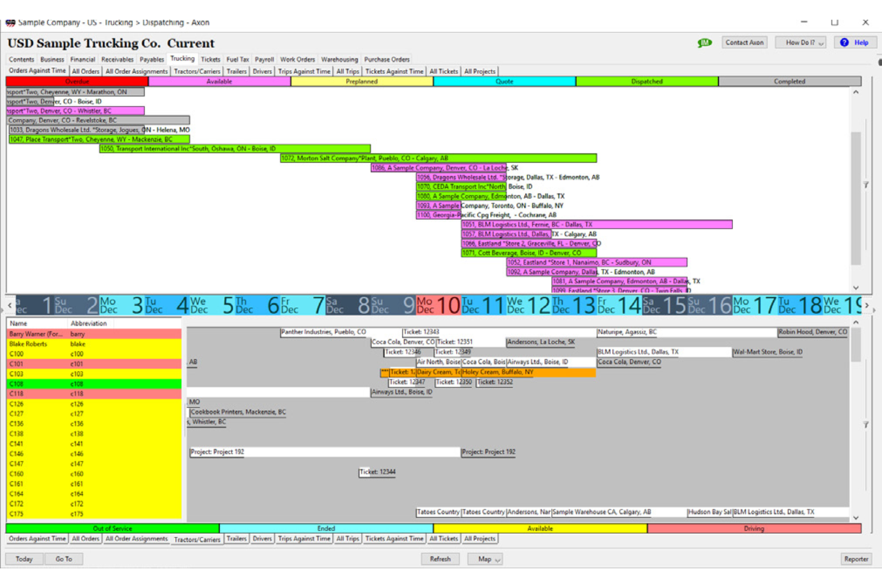Click the yellow Available driver status legend

pyautogui.click(x=539, y=529)
